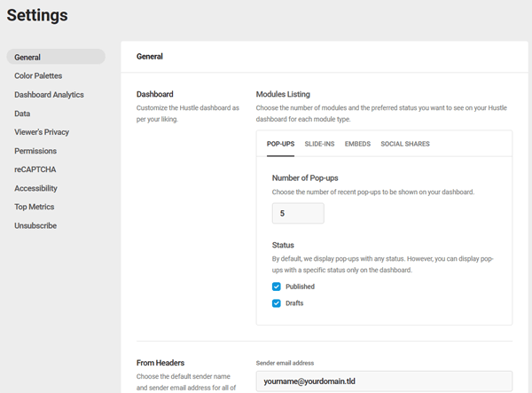Select General in the settings sidebar
The height and width of the screenshot is (393, 532).
56,57
